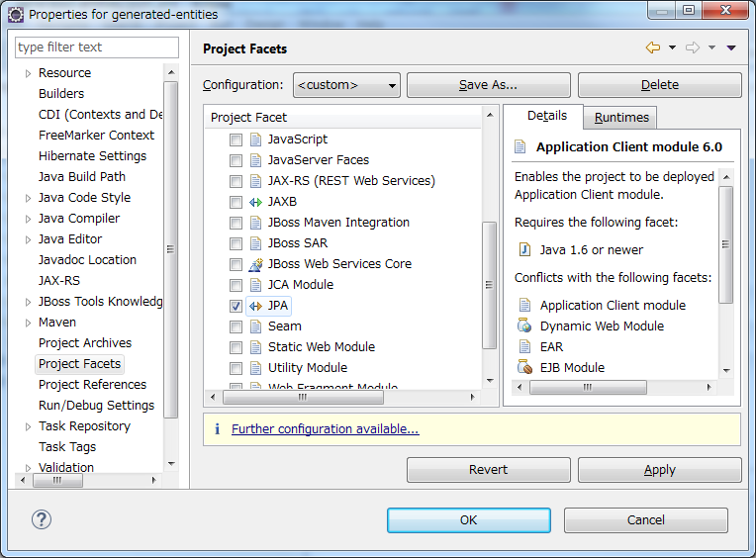Click the JavaScript facet file icon
756x558 pixels.
[255, 139]
